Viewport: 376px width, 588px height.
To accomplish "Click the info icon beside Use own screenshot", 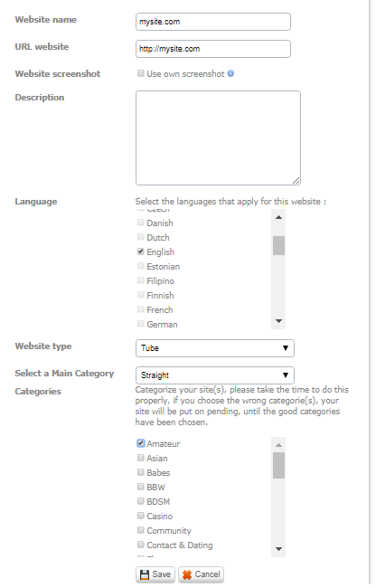I will tap(230, 73).
